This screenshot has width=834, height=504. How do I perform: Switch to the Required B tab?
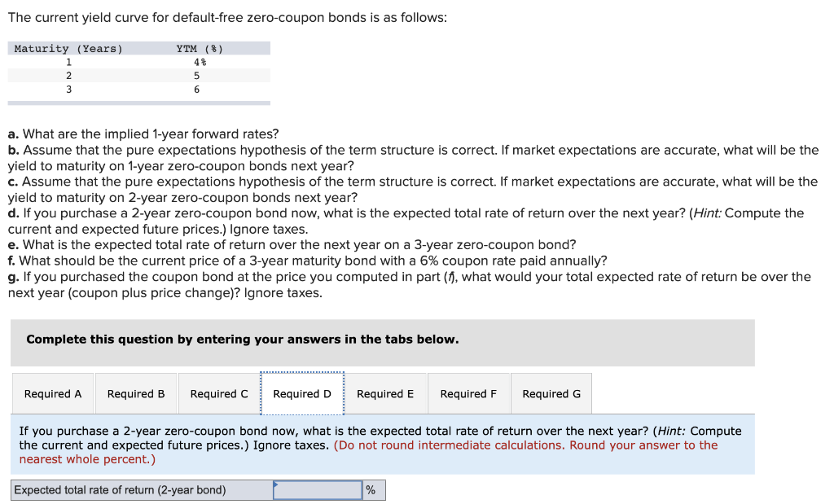point(136,393)
